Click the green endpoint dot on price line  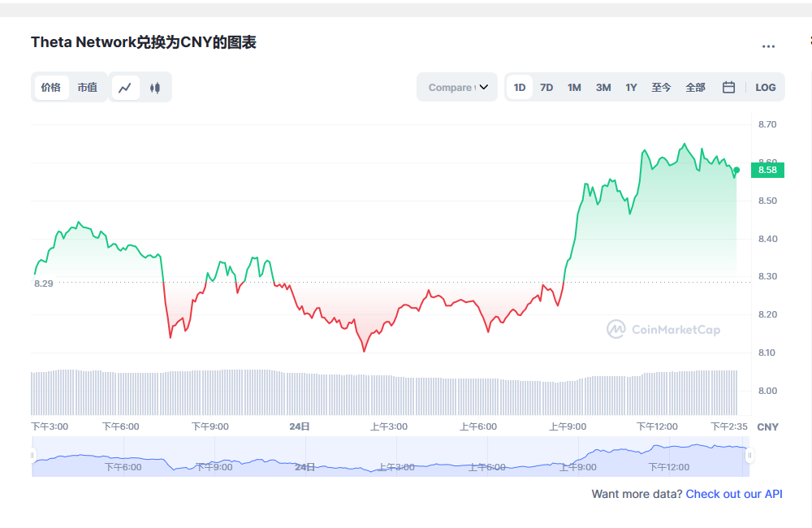pos(736,170)
